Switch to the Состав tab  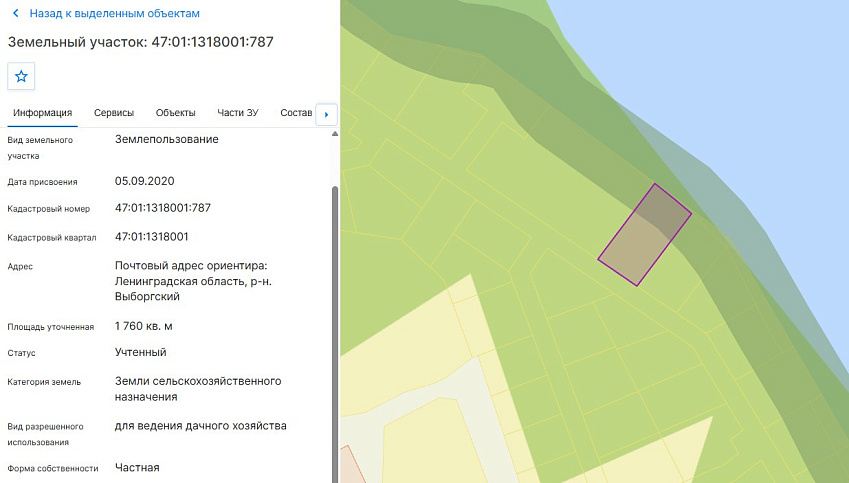tap(296, 113)
